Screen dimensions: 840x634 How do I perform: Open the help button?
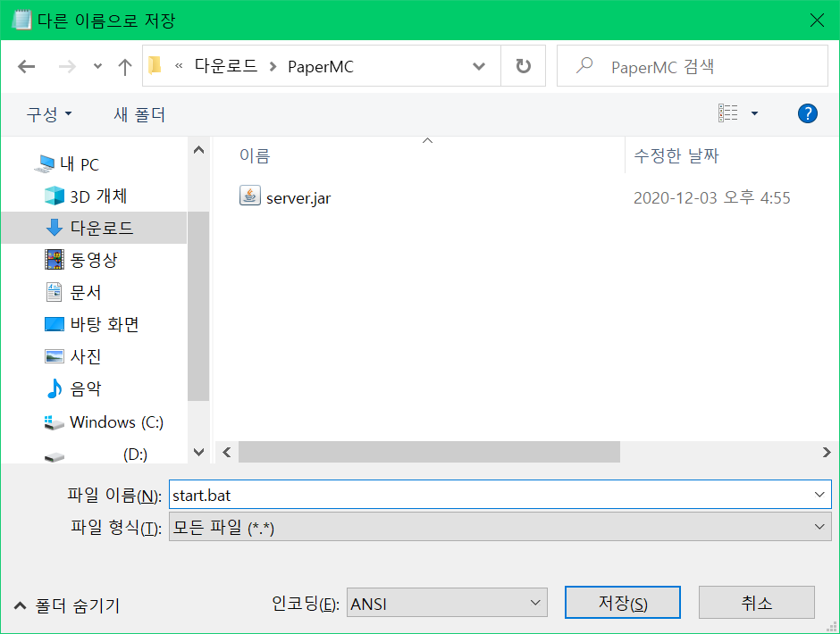(807, 113)
